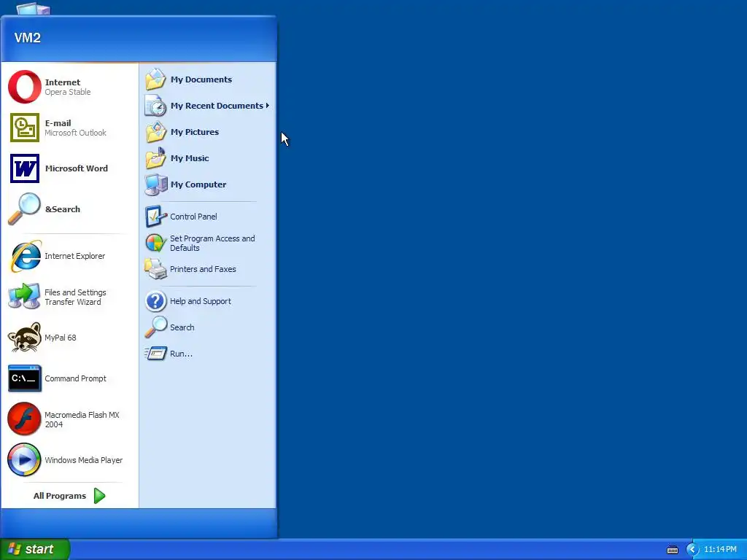The image size is (747, 560).
Task: Open the Printers and Faxes icon
Action: click(x=156, y=269)
